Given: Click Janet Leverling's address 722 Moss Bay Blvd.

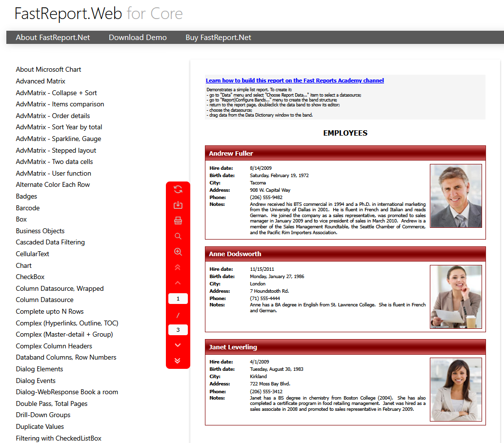Looking at the screenshot, I should [270, 384].
